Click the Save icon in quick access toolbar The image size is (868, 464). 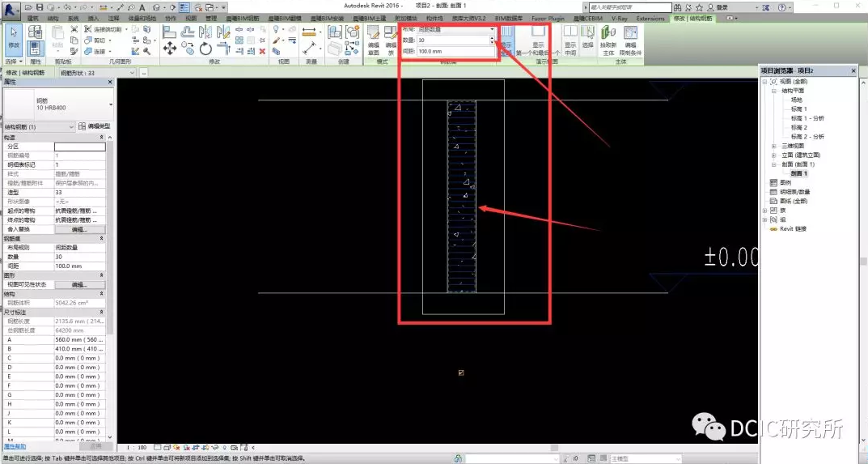40,8
